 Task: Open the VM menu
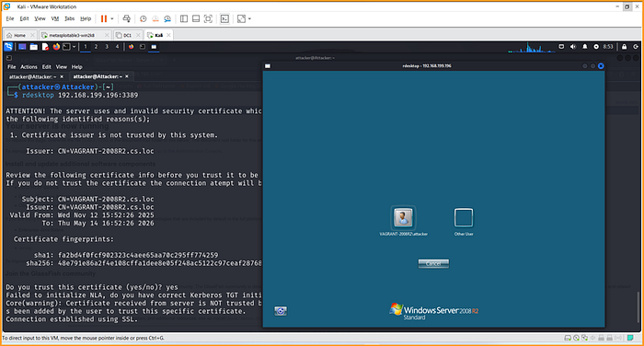55,18
